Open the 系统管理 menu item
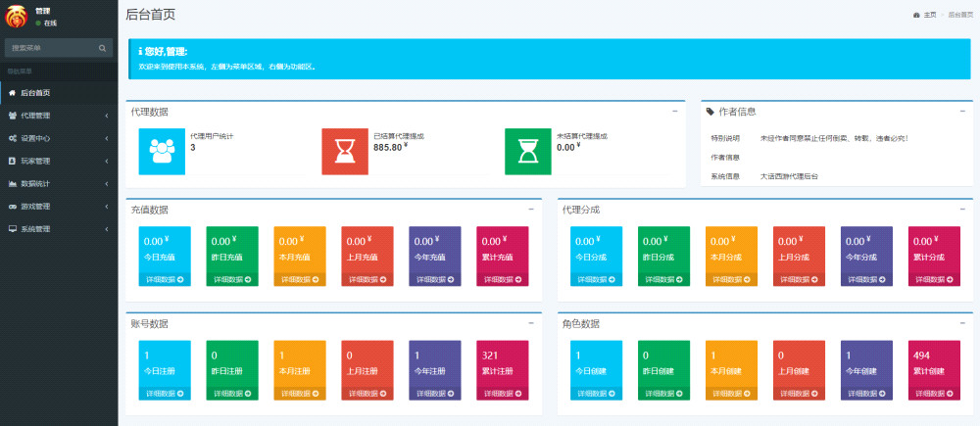980x426 pixels. (59, 228)
